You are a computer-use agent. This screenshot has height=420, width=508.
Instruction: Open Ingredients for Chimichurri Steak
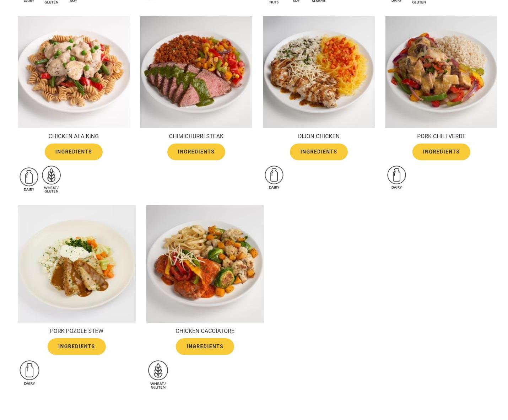coord(196,152)
